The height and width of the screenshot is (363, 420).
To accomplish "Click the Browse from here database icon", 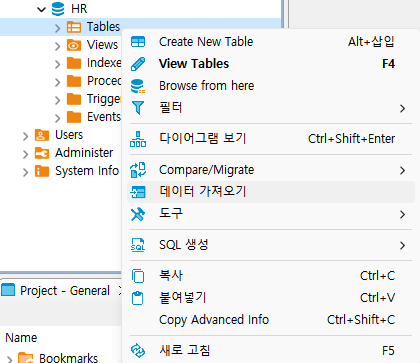I will [138, 86].
